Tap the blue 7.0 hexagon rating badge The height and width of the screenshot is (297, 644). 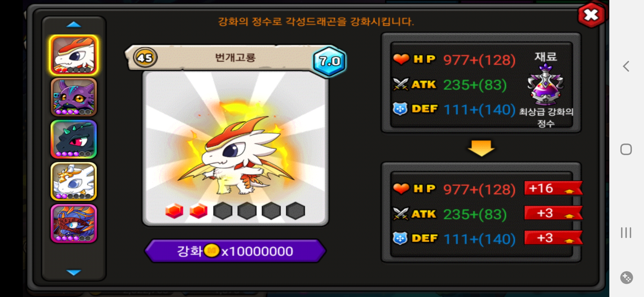pyautogui.click(x=329, y=61)
